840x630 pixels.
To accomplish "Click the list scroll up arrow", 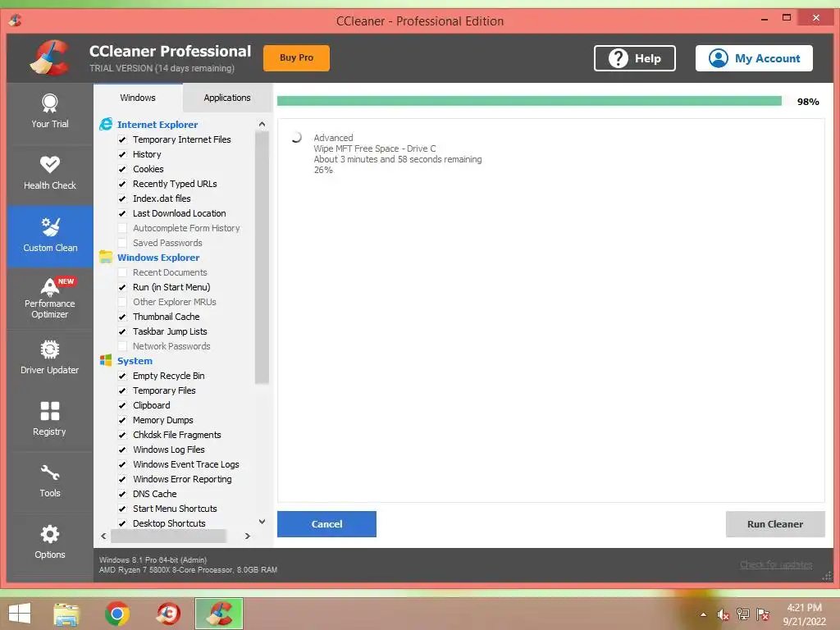I will click(x=262, y=125).
